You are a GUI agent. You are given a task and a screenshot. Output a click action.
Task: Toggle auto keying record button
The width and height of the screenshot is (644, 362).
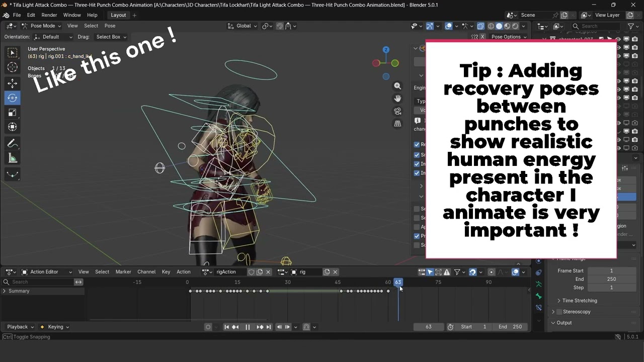pyautogui.click(x=208, y=327)
